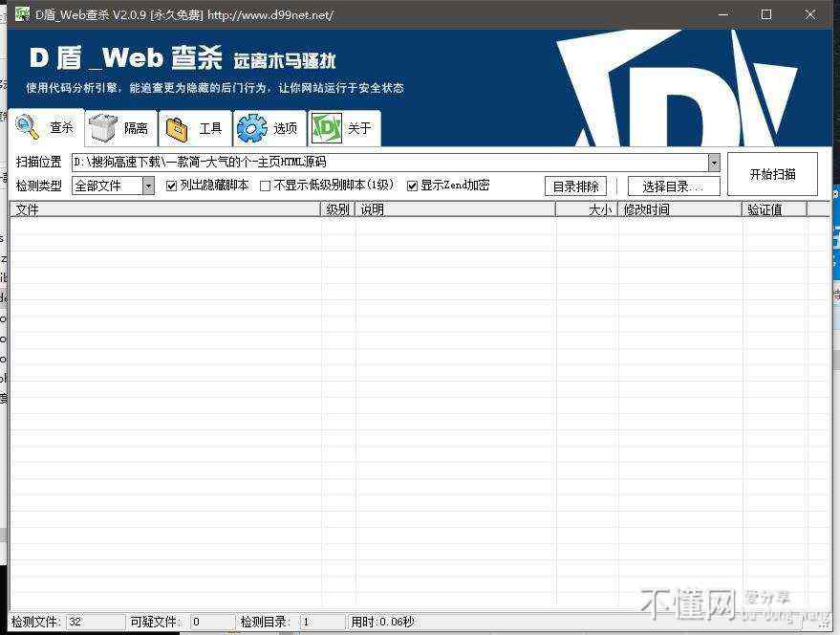The width and height of the screenshot is (840, 635).
Task: Go to the 选项 tab
Action: pyautogui.click(x=270, y=128)
